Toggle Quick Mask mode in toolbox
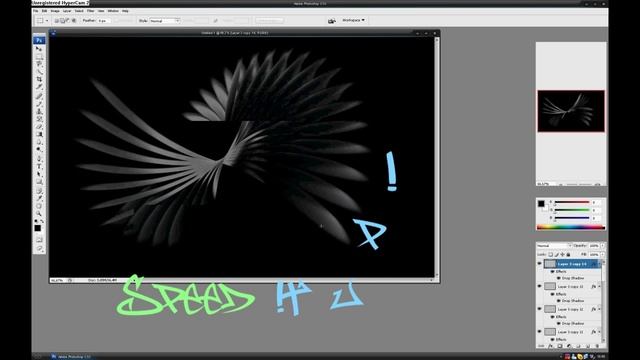The height and width of the screenshot is (360, 640). (x=39, y=240)
